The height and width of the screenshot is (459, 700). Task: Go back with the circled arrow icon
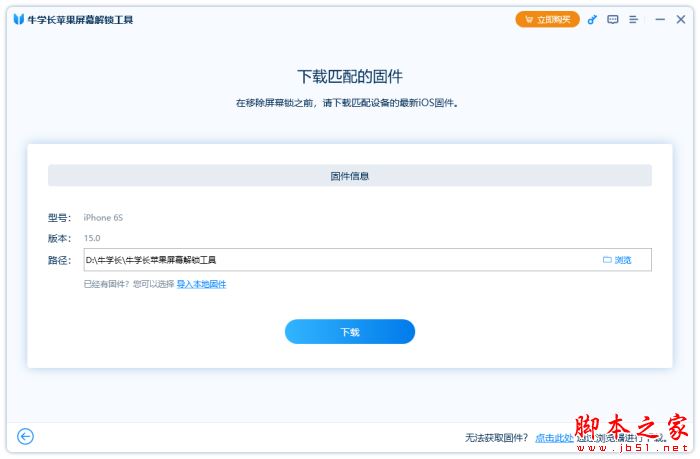(x=25, y=436)
